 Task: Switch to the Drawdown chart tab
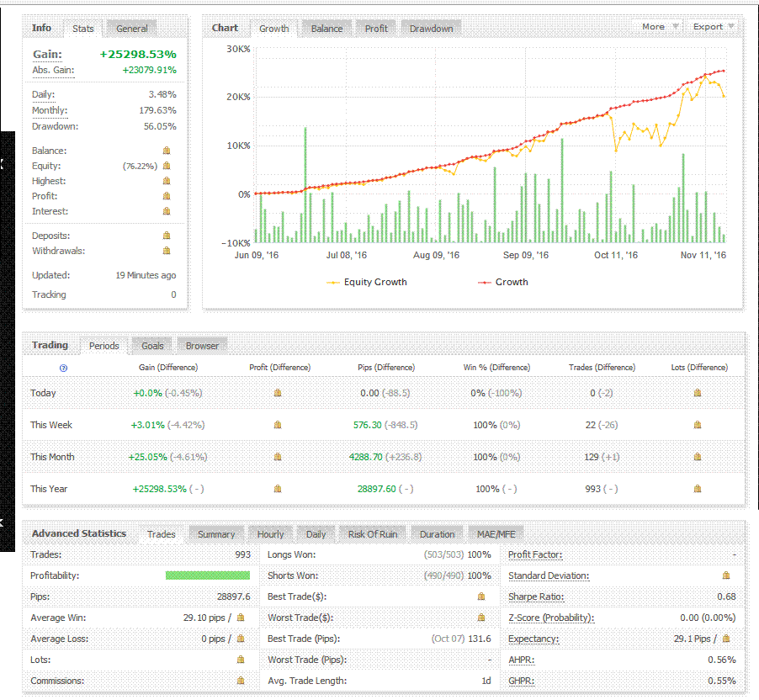pos(431,29)
